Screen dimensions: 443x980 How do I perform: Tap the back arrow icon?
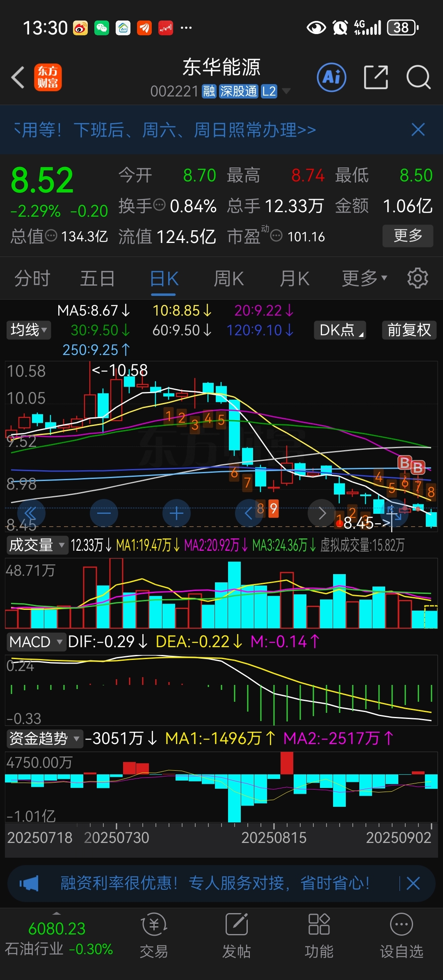click(x=18, y=77)
